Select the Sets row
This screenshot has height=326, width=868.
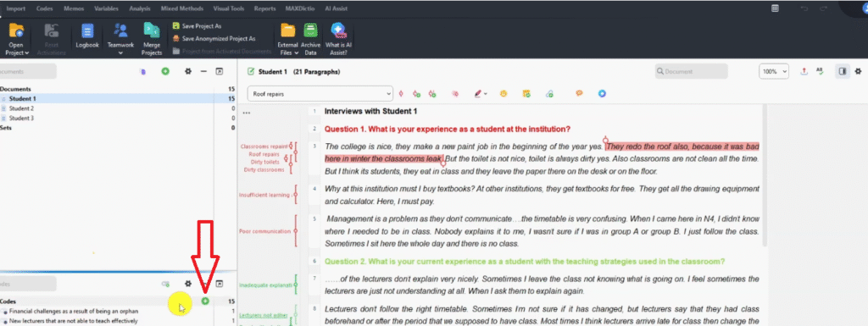point(118,128)
